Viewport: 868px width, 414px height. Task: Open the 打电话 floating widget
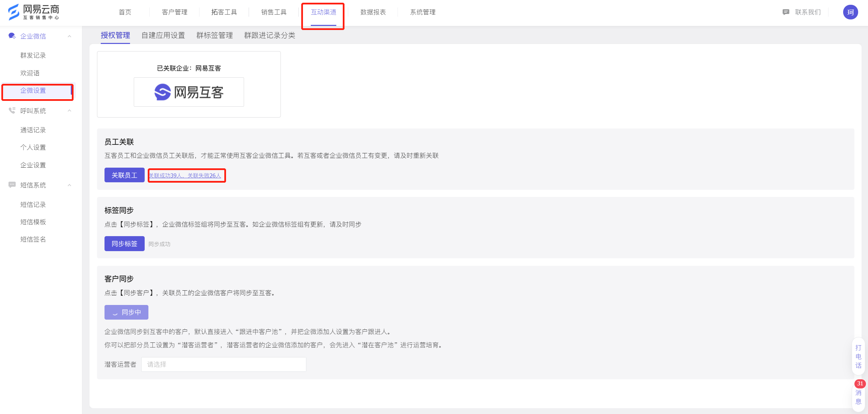(858, 356)
